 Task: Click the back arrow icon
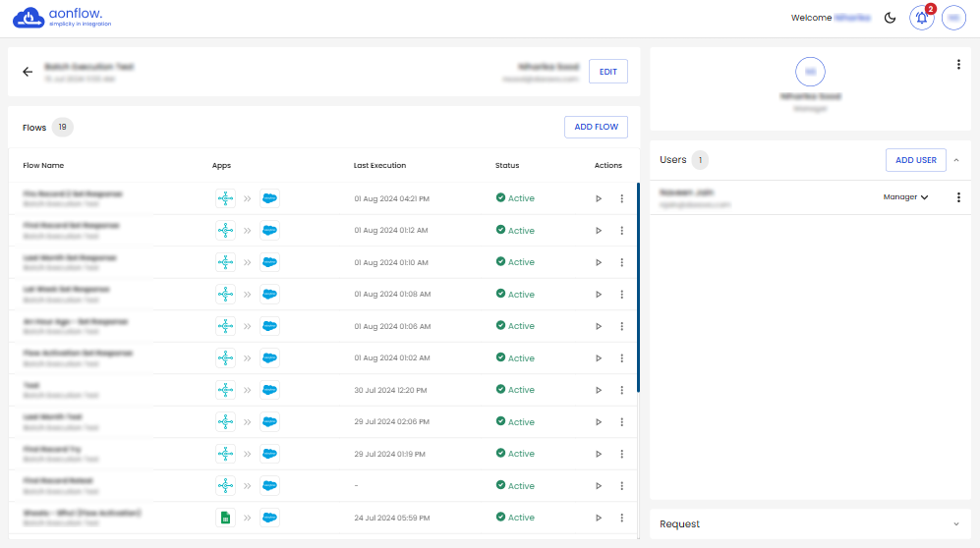click(28, 72)
